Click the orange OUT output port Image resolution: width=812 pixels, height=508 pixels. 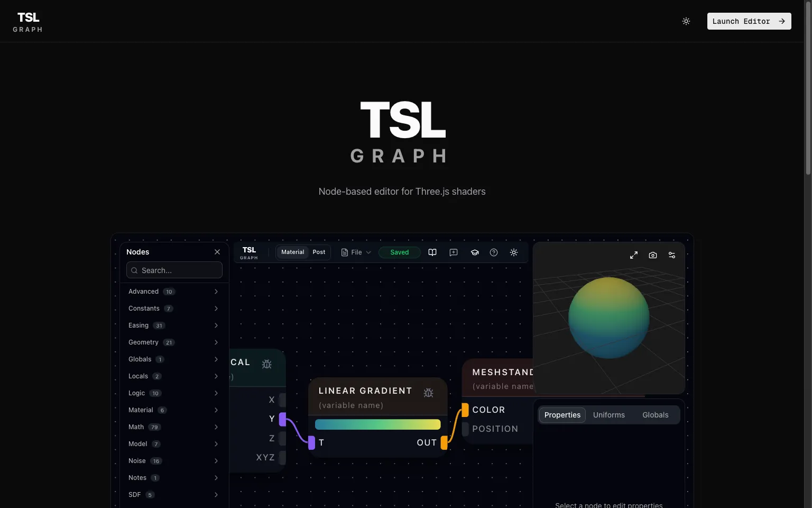pos(444,442)
